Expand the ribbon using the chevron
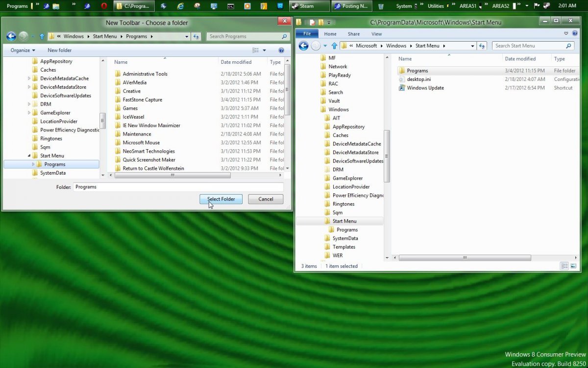 coord(566,33)
